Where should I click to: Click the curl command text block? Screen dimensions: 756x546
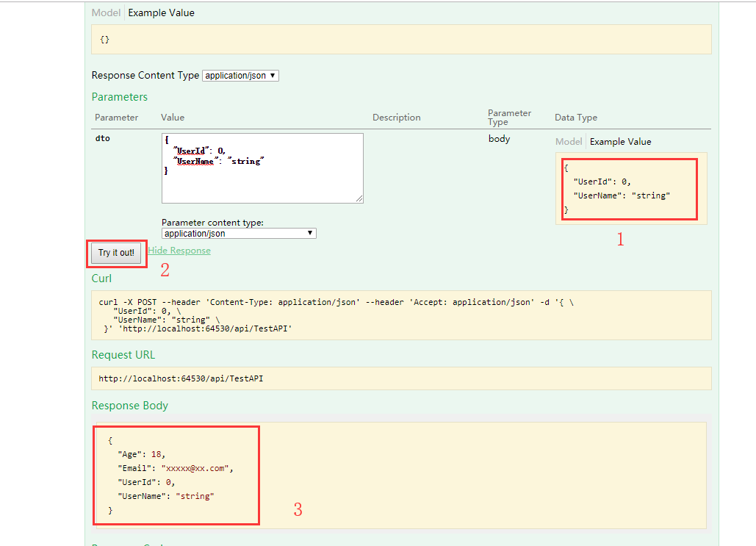[401, 315]
